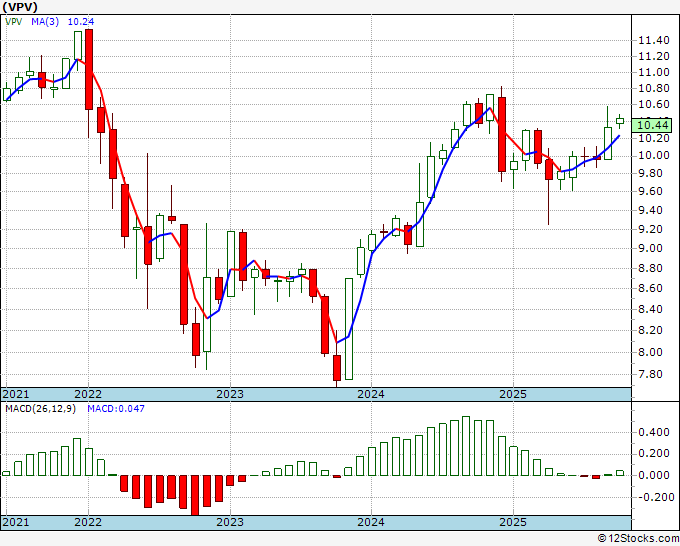
Task: Click 2025 on the price chart timeline
Action: pyautogui.click(x=513, y=394)
